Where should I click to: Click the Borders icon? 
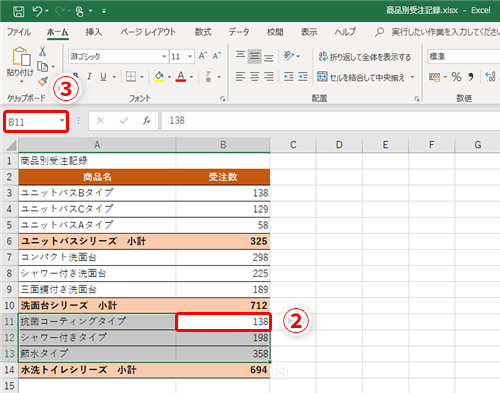pos(131,77)
